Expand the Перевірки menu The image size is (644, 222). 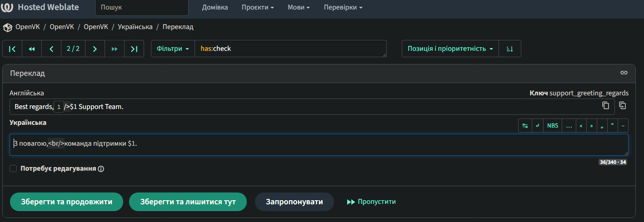(343, 7)
